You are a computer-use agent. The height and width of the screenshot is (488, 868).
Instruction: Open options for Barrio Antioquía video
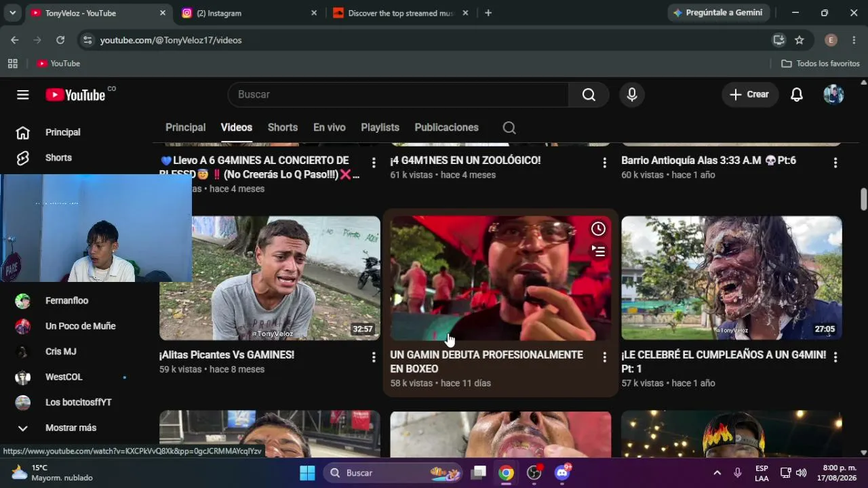coord(835,163)
